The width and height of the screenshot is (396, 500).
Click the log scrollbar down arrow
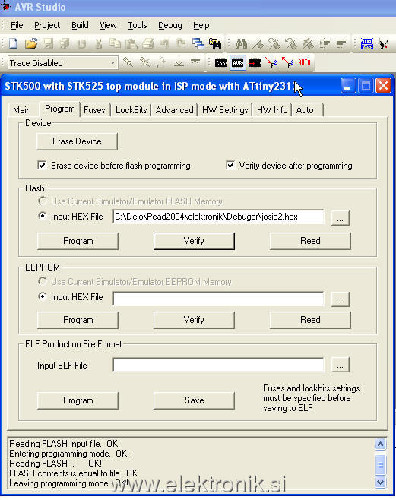tap(380, 482)
